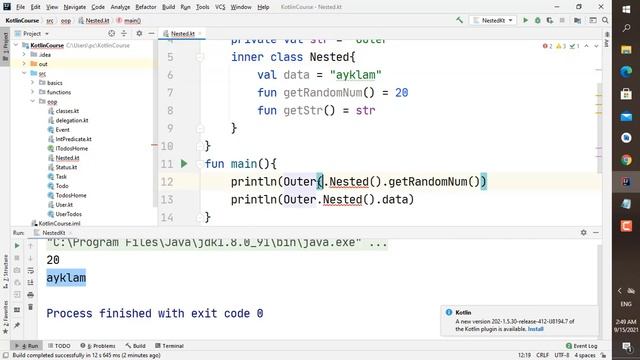
Task: Open the Refactor menu
Action: (146, 7)
